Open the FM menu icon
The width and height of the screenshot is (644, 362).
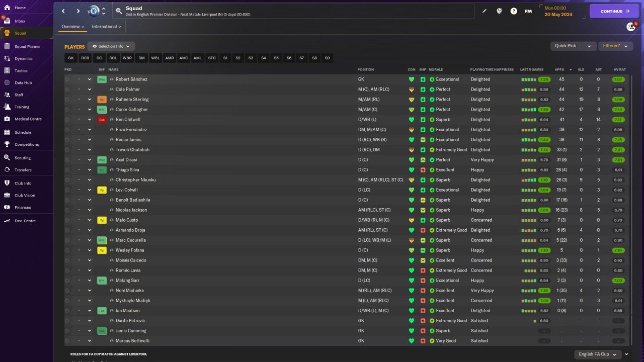pos(528,11)
